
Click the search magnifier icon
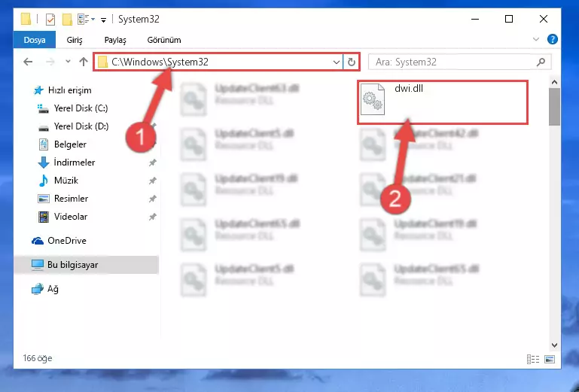[541, 62]
